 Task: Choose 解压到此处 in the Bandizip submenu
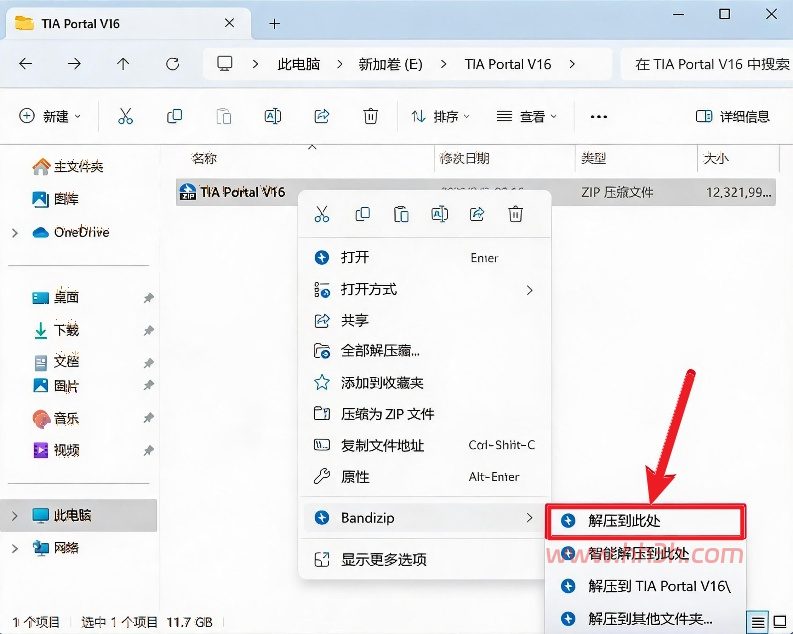[x=646, y=521]
